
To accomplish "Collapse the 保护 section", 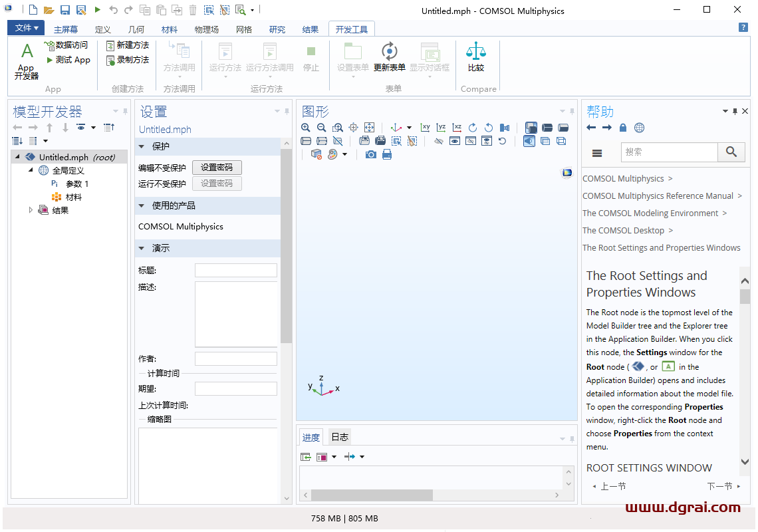I will pos(142,146).
